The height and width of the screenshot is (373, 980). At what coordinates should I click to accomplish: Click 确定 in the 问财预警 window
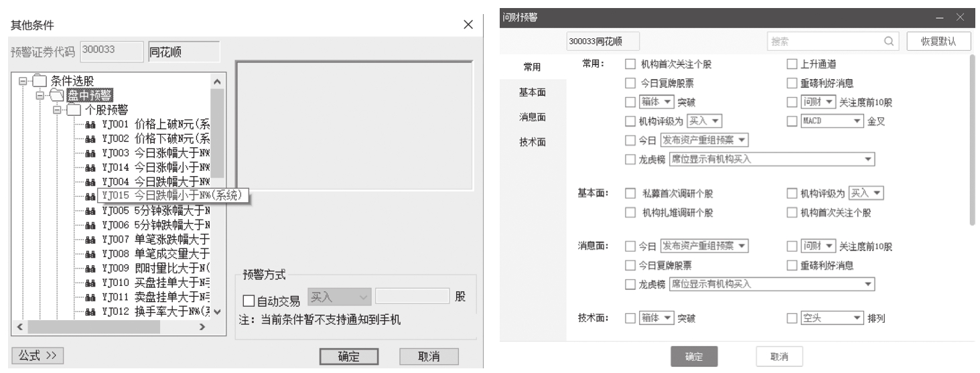694,356
